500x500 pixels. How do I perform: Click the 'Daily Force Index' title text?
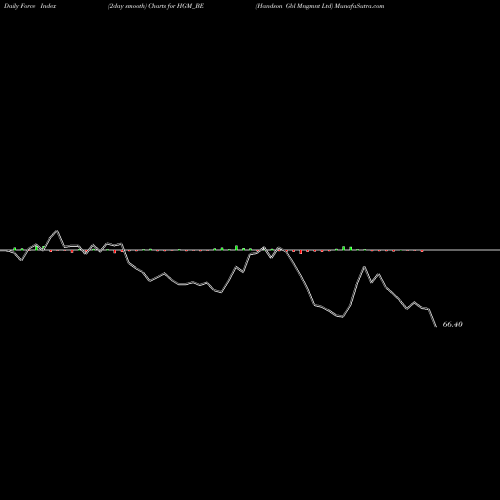30,6
